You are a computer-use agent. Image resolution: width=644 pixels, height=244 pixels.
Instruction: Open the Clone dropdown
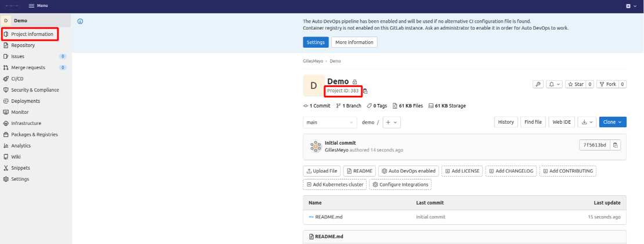[x=613, y=122]
